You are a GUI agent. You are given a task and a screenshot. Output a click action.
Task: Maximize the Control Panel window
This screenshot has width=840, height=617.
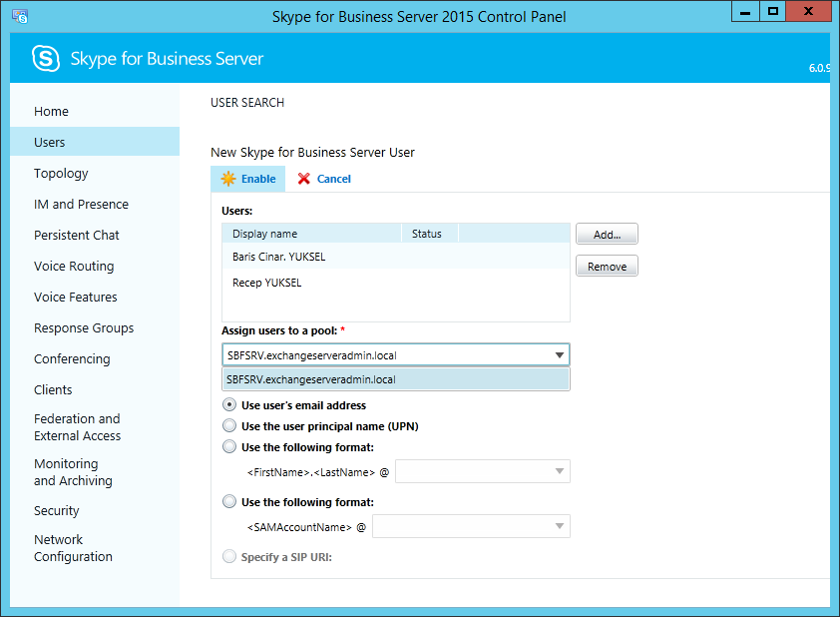pyautogui.click(x=772, y=11)
